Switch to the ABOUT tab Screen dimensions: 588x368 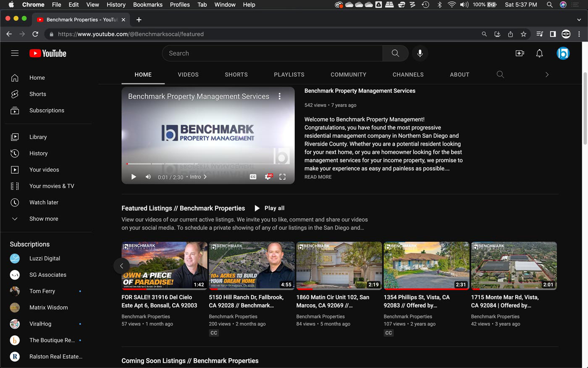[x=459, y=74]
